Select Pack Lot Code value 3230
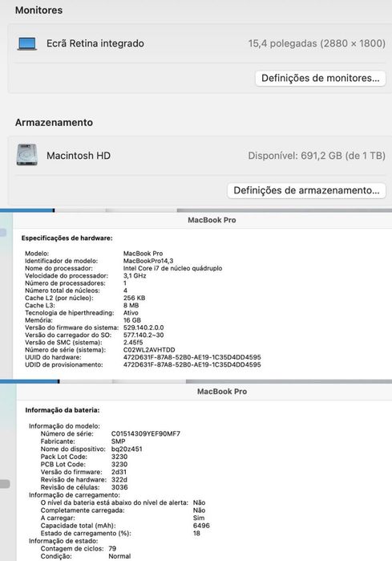Viewport: 392px width, 561px height. pos(119,457)
